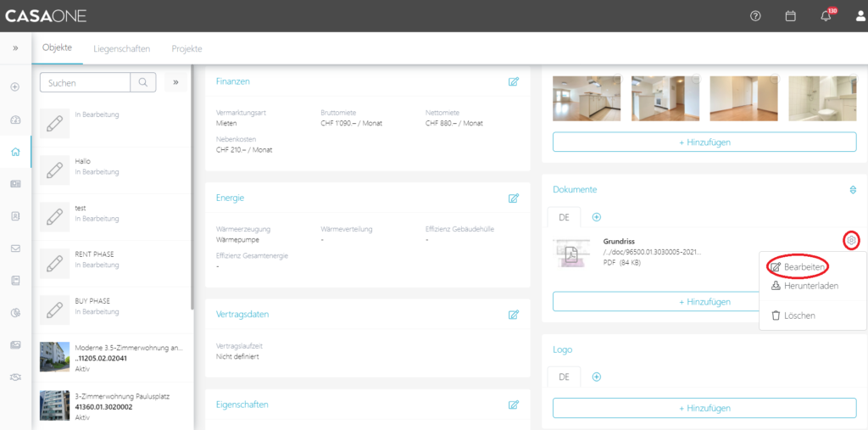Click the edit icon for Finanzen

click(x=513, y=81)
